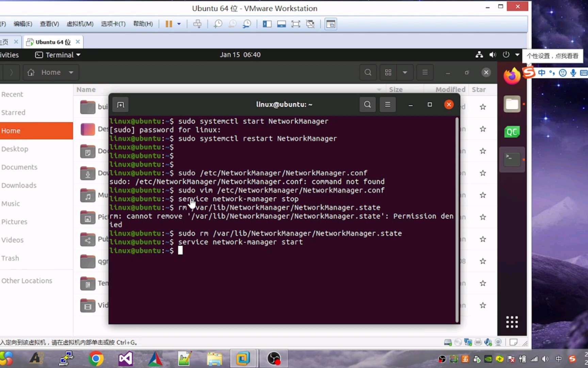Toggle the grid view in file manager
The height and width of the screenshot is (368, 588).
388,72
